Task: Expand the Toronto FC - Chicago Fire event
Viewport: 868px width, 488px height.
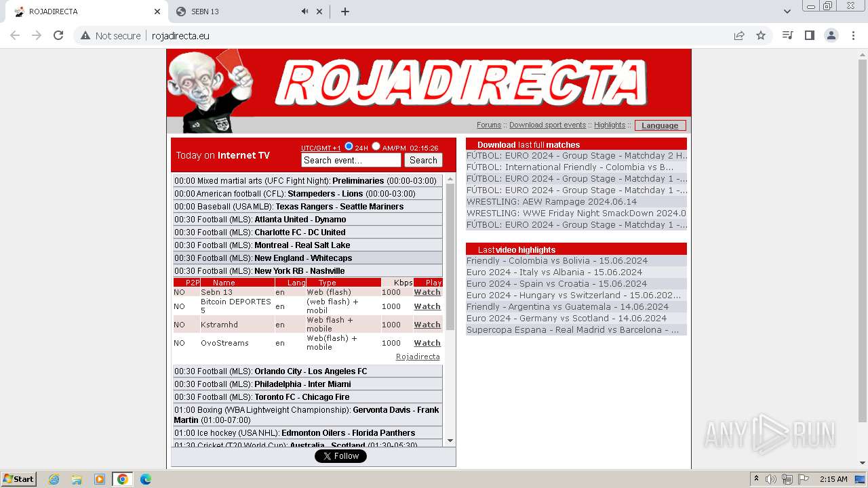Action: 307,397
